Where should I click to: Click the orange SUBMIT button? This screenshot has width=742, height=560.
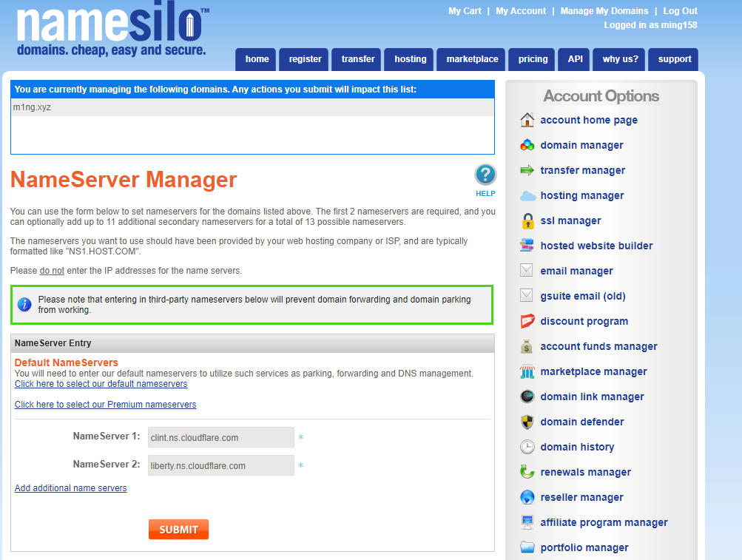[178, 529]
